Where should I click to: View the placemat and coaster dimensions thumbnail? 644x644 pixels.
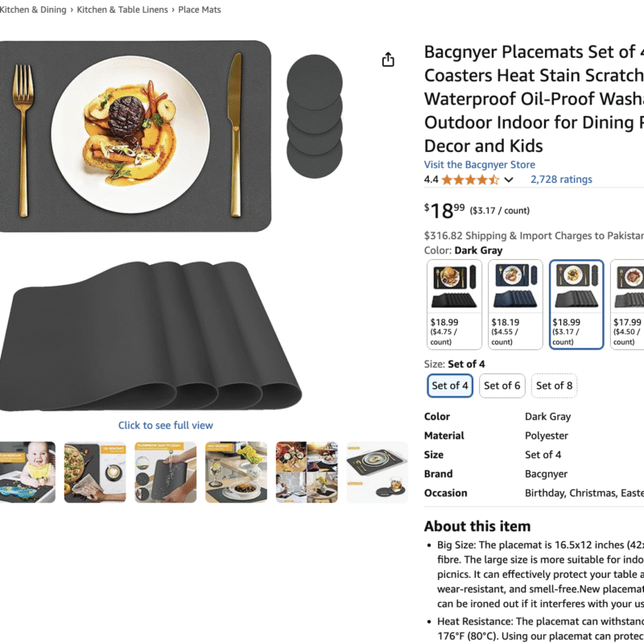pyautogui.click(x=378, y=473)
